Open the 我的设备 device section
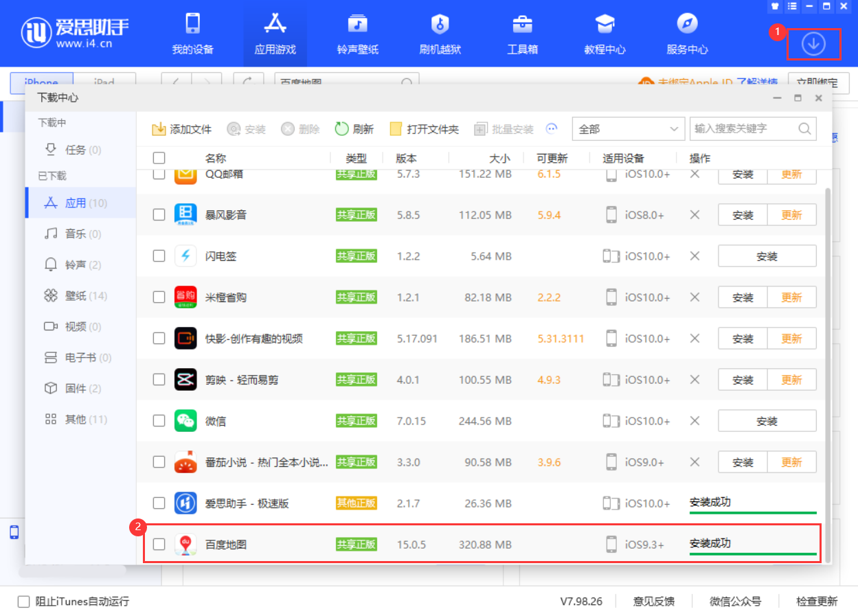 (192, 34)
